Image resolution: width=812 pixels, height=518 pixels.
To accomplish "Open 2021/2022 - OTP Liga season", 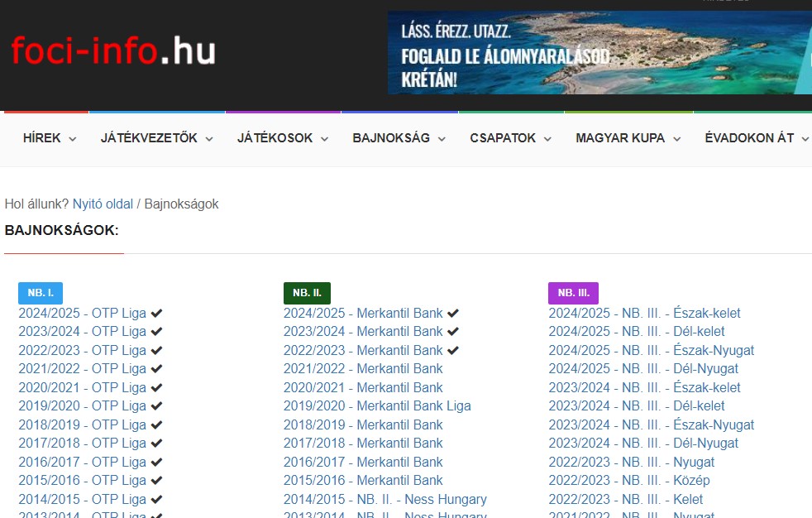I will [x=83, y=369].
